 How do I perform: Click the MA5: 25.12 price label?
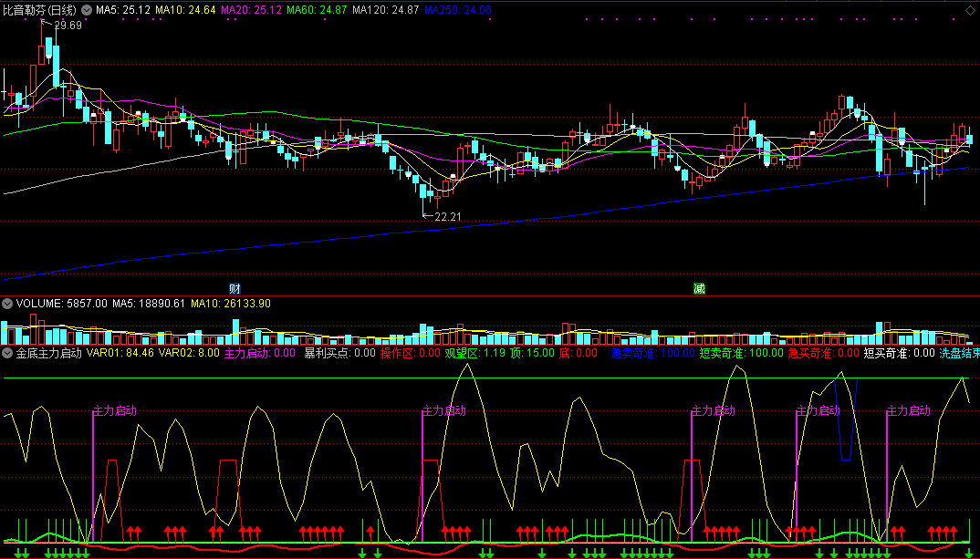click(123, 10)
